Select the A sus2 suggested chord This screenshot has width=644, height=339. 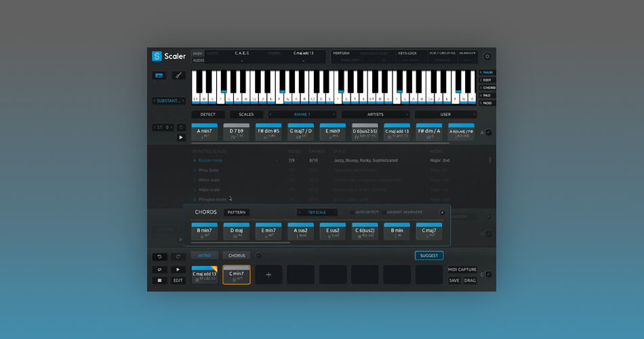[x=300, y=232]
